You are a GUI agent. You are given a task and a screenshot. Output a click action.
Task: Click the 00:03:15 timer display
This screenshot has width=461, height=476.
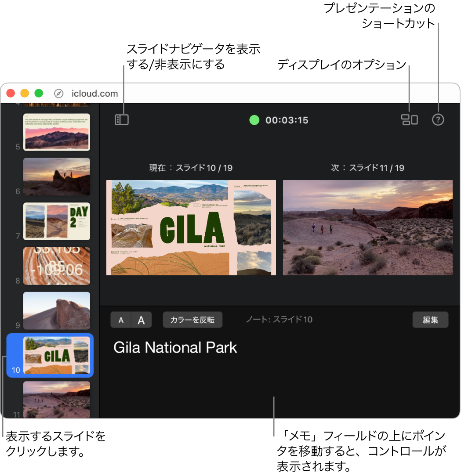(287, 120)
